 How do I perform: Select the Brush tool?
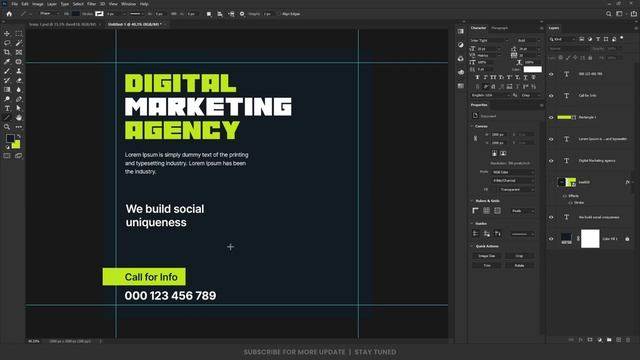click(7, 71)
